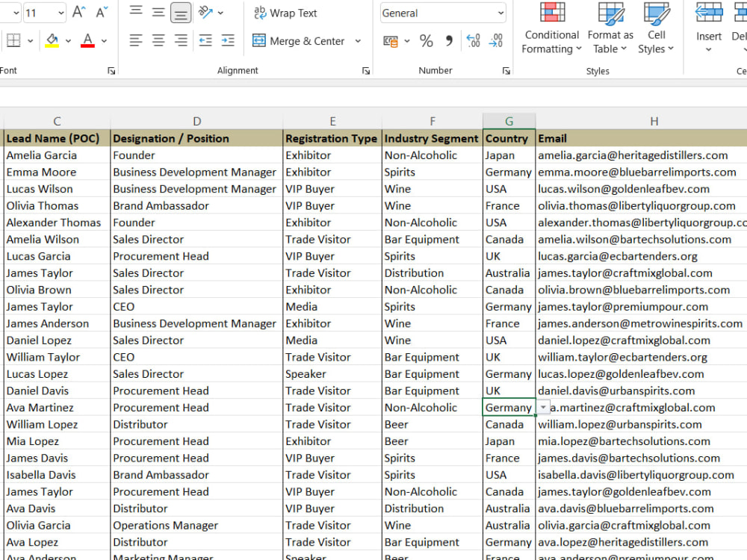747x560 pixels.
Task: Open the borders icon
Action: tap(13, 40)
